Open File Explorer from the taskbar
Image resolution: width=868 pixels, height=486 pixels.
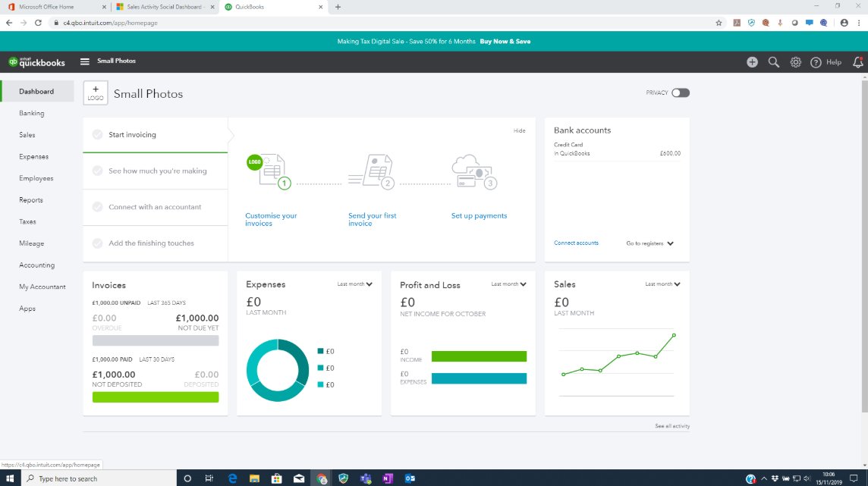255,478
